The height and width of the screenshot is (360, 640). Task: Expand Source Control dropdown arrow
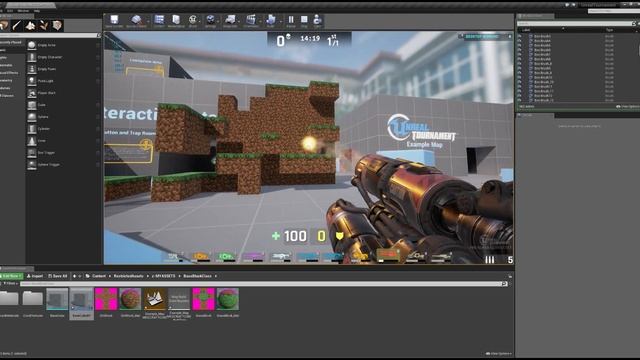[148, 21]
